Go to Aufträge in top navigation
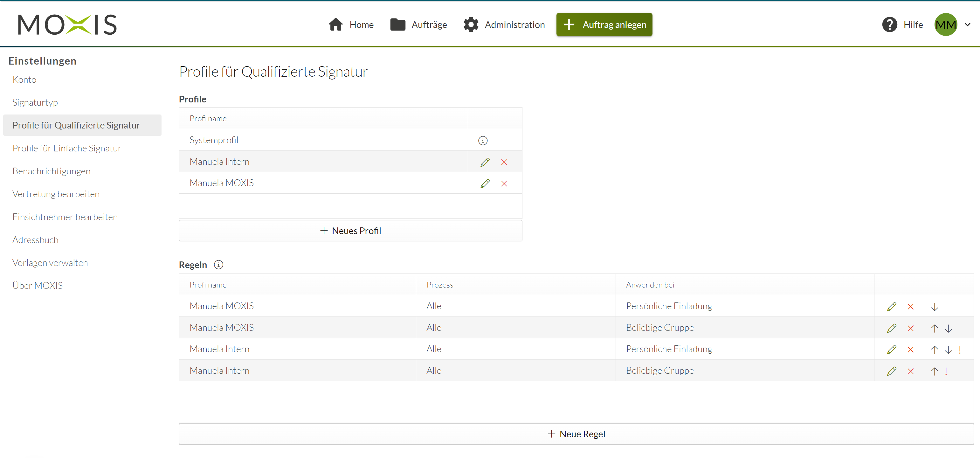 click(418, 25)
